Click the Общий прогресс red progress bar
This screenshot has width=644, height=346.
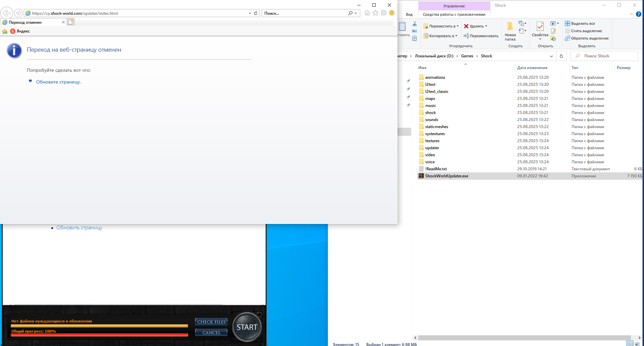point(99,335)
